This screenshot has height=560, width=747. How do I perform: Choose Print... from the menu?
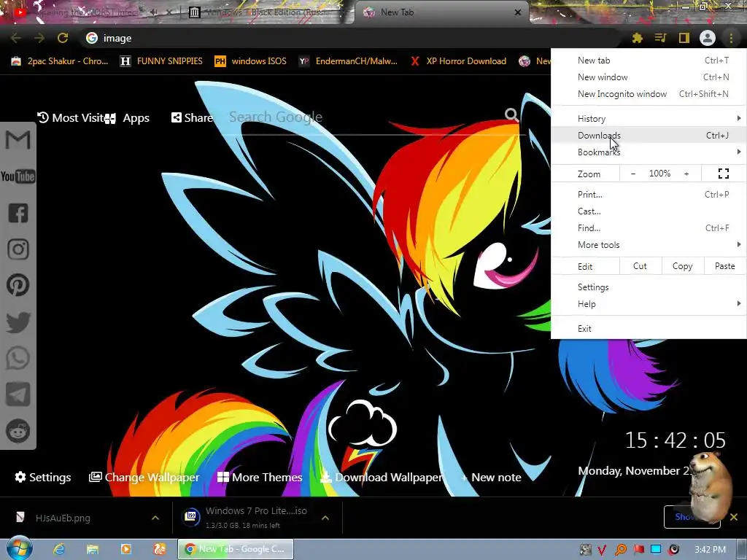click(649, 194)
